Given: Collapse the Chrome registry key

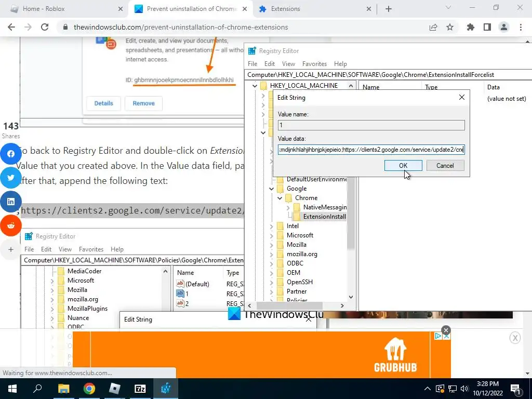Looking at the screenshot, I should (280, 198).
